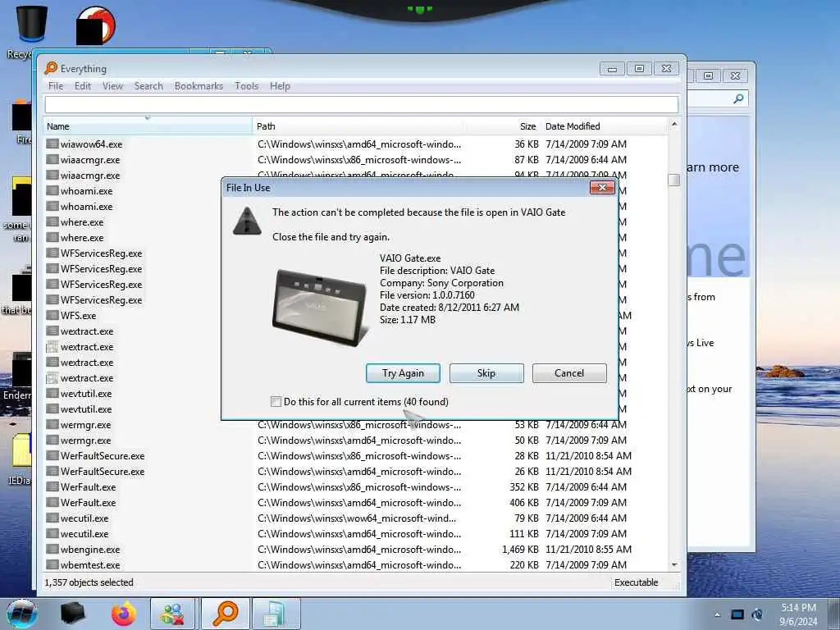Click the wbemtest.exe file icon
Image resolution: width=840 pixels, height=630 pixels.
tap(52, 564)
